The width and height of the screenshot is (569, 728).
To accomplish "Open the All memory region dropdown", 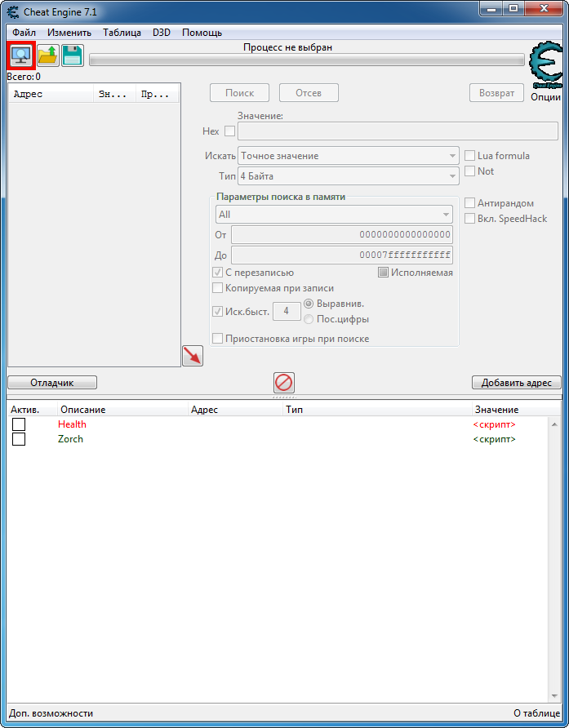I will pyautogui.click(x=334, y=215).
